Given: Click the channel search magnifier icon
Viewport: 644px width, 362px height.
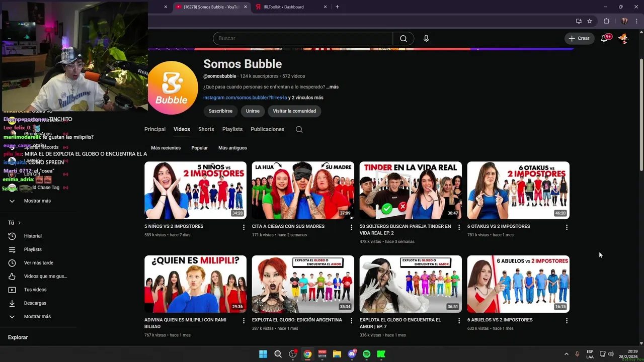Looking at the screenshot, I should [x=299, y=129].
